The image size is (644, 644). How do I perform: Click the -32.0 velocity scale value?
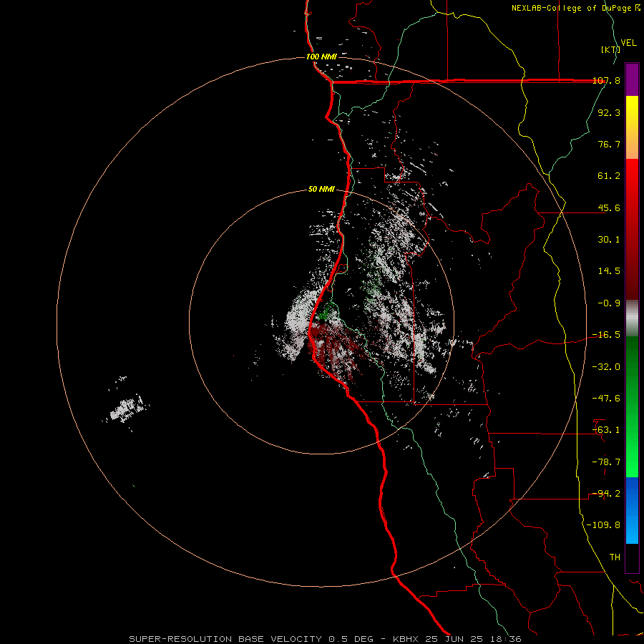[606, 367]
